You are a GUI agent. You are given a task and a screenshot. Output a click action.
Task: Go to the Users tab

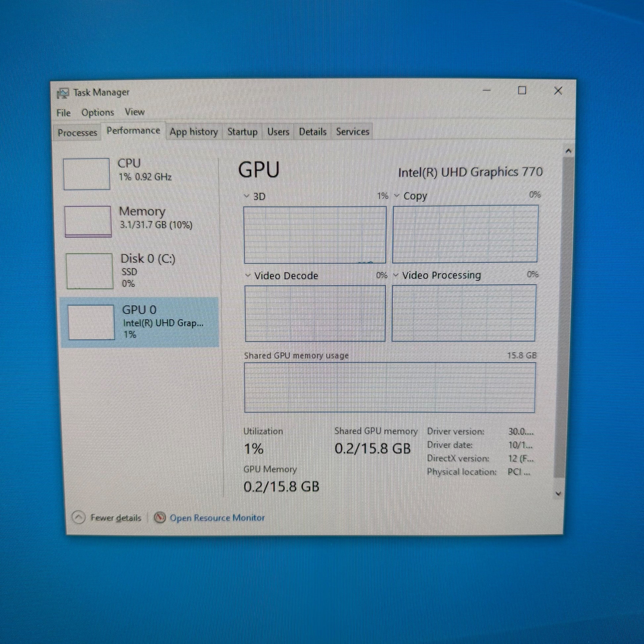click(278, 132)
